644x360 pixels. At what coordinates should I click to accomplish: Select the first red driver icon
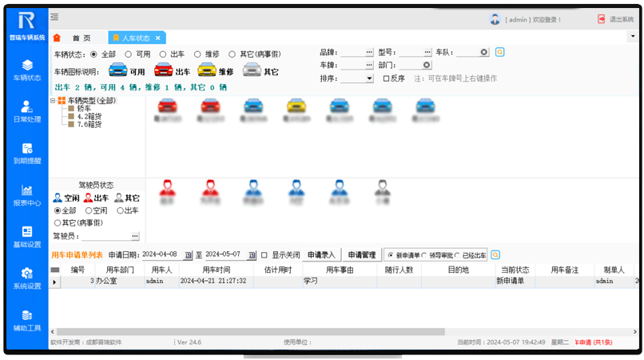pos(167,188)
